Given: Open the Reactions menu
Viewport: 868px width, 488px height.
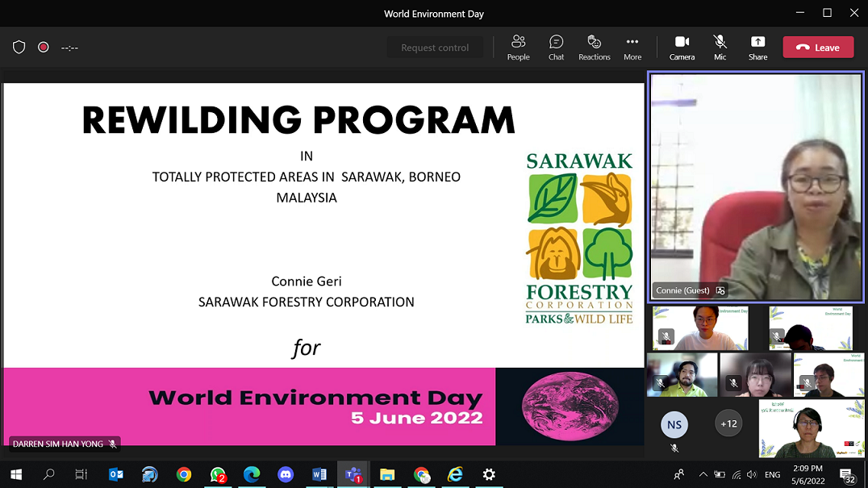Looking at the screenshot, I should point(594,48).
